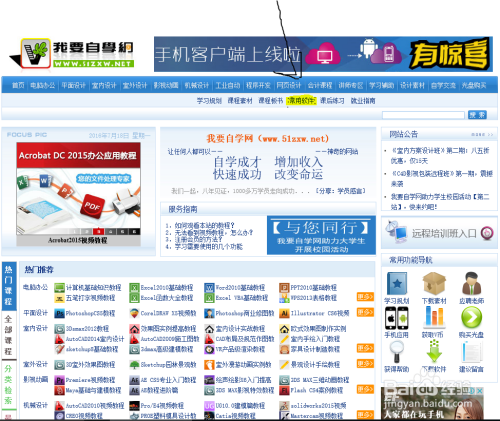The width and height of the screenshot is (500, 421).
Task: Click the Photoshop Ps course icon
Action: pyautogui.click(x=59, y=313)
